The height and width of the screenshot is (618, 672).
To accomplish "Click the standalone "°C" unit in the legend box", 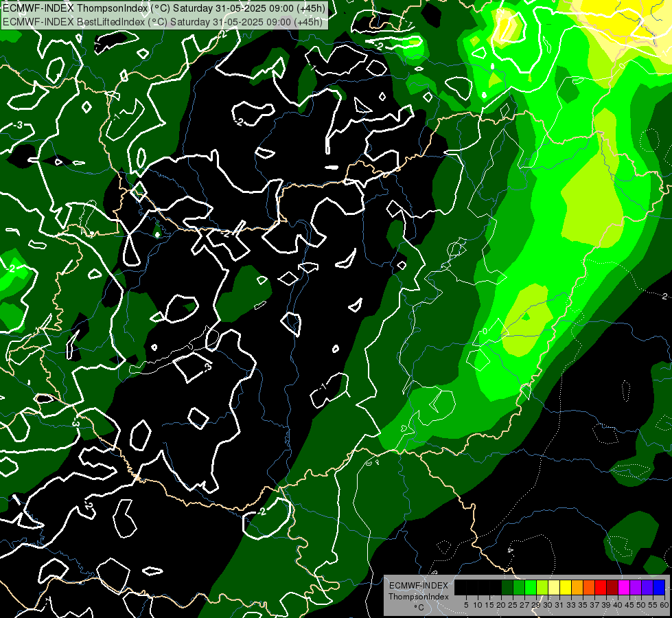I will pyautogui.click(x=419, y=607).
